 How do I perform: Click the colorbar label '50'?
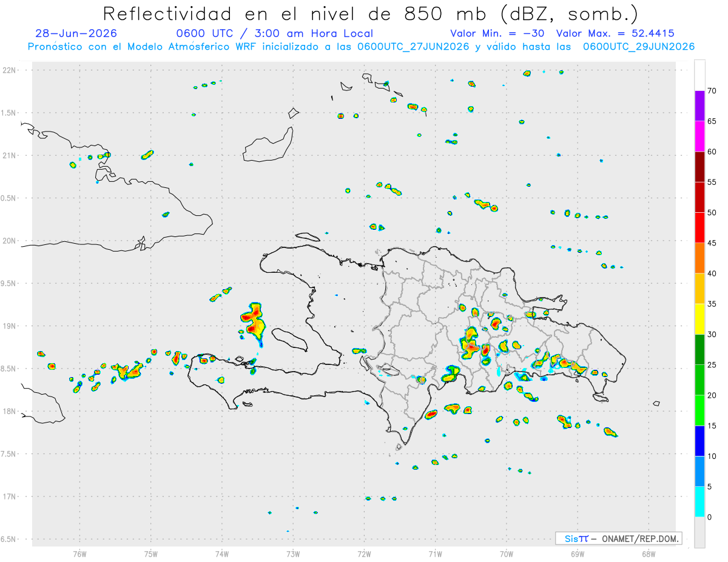(x=713, y=213)
